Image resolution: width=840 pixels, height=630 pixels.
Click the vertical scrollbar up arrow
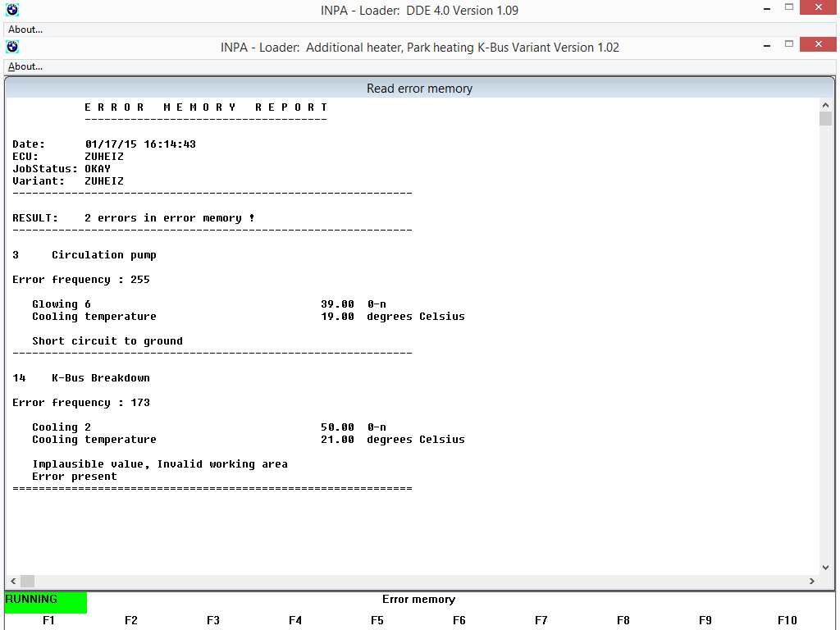825,105
